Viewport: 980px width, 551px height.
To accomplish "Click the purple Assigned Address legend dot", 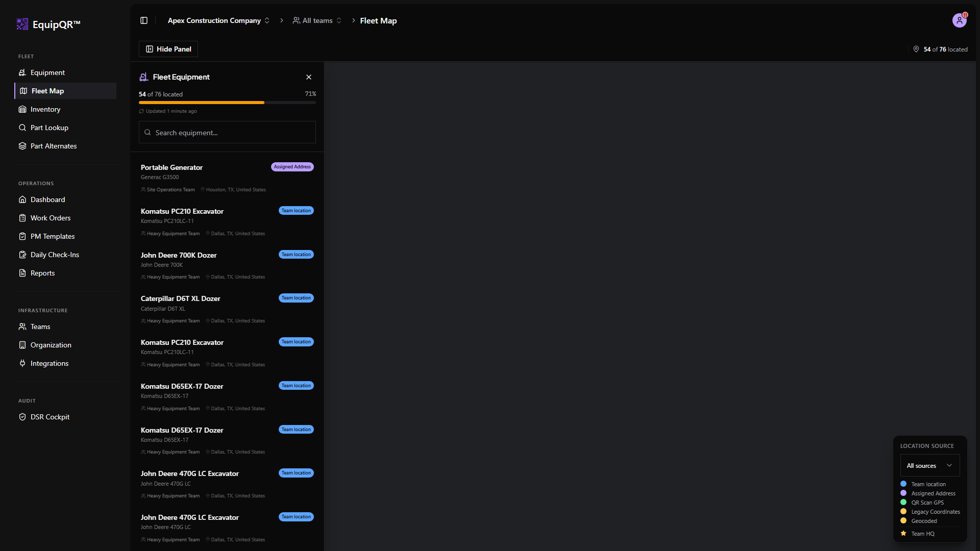I will click(903, 493).
